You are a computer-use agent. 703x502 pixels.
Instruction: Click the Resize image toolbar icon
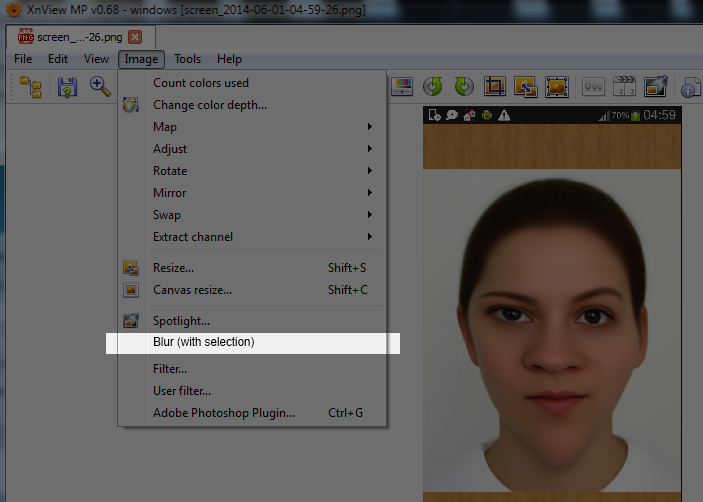pyautogui.click(x=526, y=87)
